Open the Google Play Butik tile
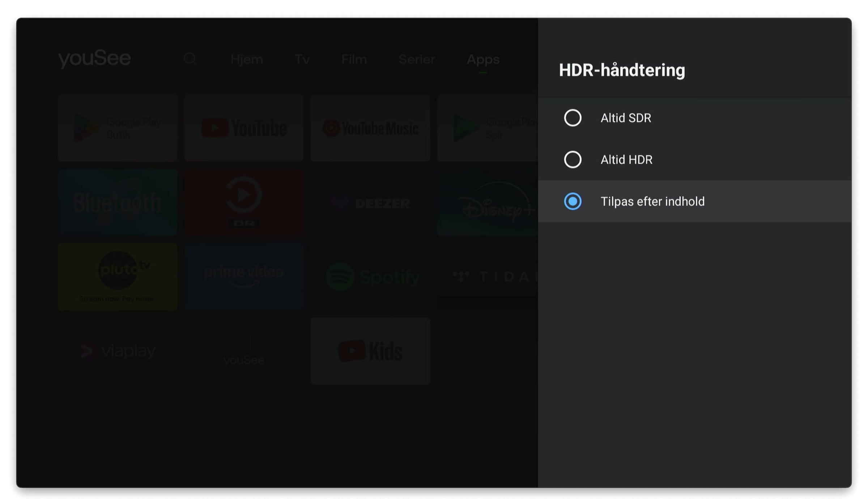868x499 pixels. click(x=118, y=128)
